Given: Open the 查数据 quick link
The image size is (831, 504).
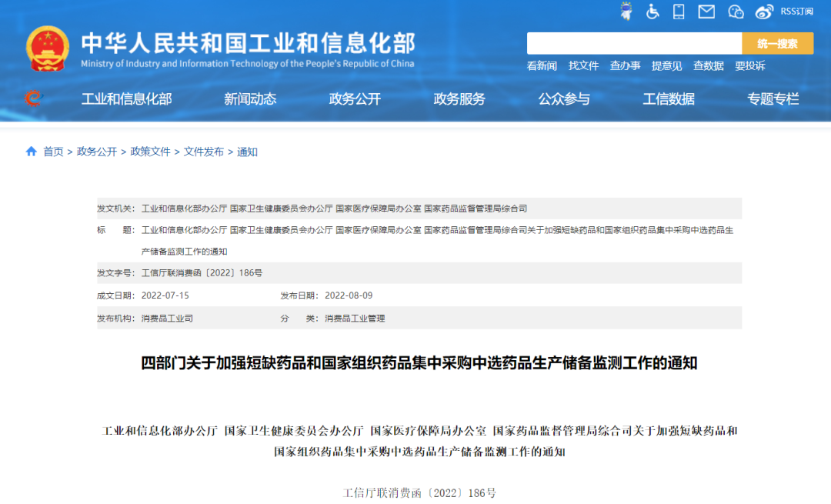Looking at the screenshot, I should (709, 65).
